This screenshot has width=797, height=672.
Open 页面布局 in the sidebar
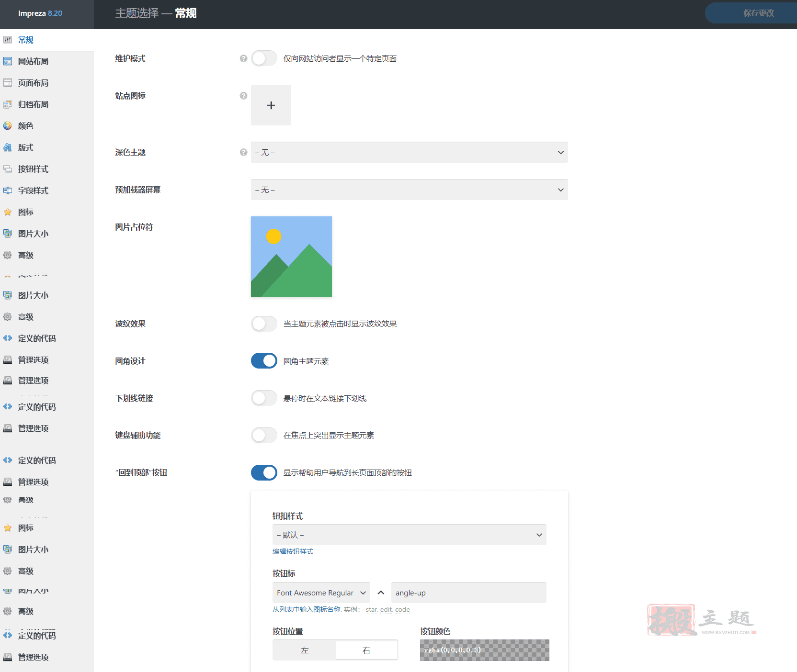(47, 83)
